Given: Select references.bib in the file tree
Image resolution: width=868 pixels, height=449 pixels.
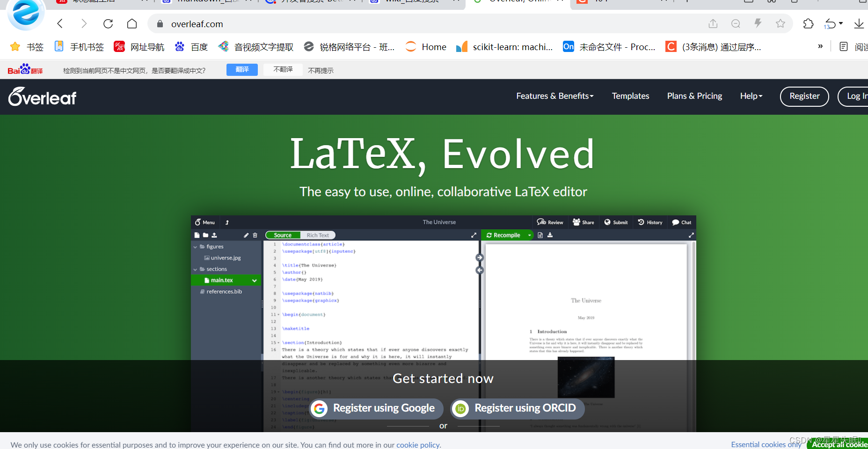Looking at the screenshot, I should (x=221, y=292).
